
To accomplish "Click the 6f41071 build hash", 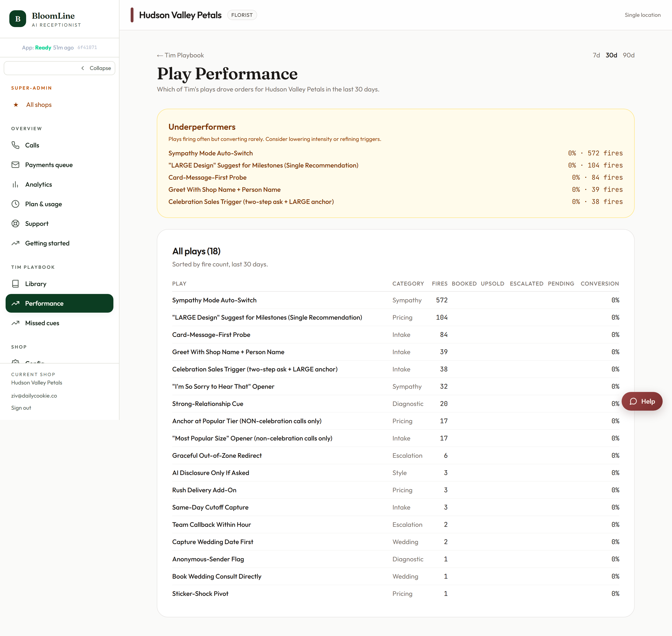I will 87,47.
